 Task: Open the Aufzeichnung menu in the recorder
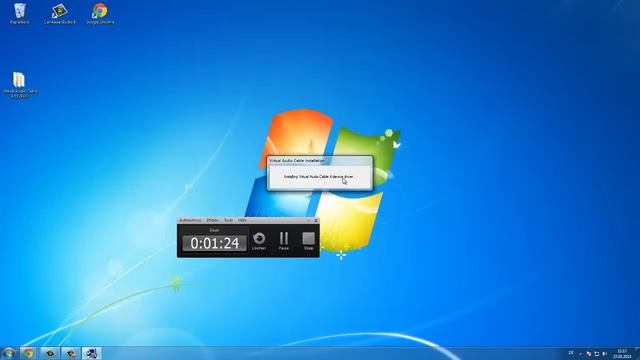(191, 220)
